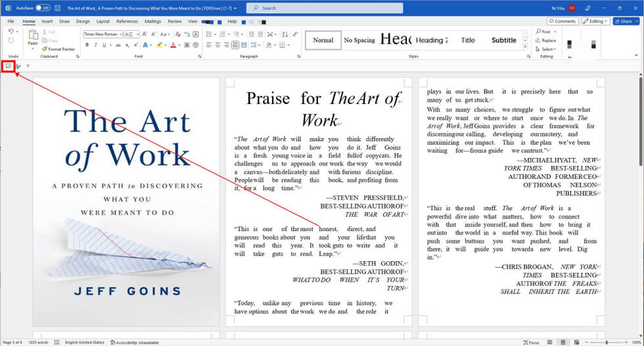The image size is (644, 346).
Task: Switch to the Design tab
Action: click(x=83, y=21)
